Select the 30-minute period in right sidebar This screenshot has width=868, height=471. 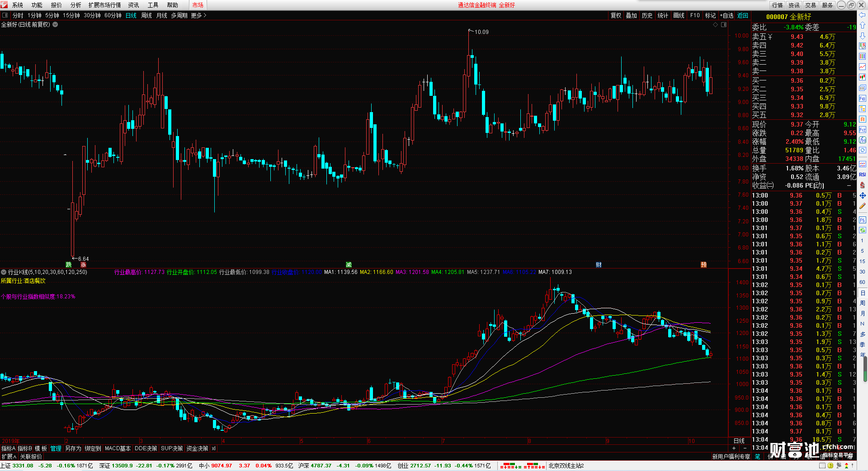click(862, 272)
